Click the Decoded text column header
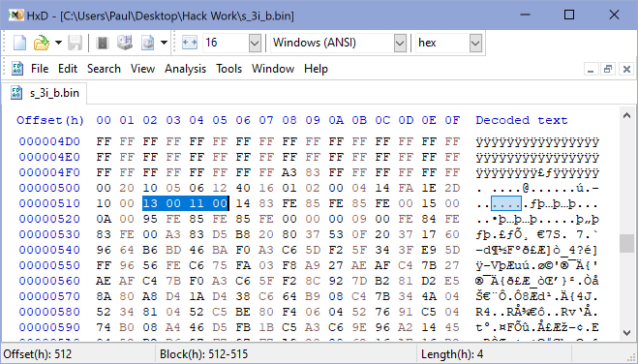 coord(522,120)
